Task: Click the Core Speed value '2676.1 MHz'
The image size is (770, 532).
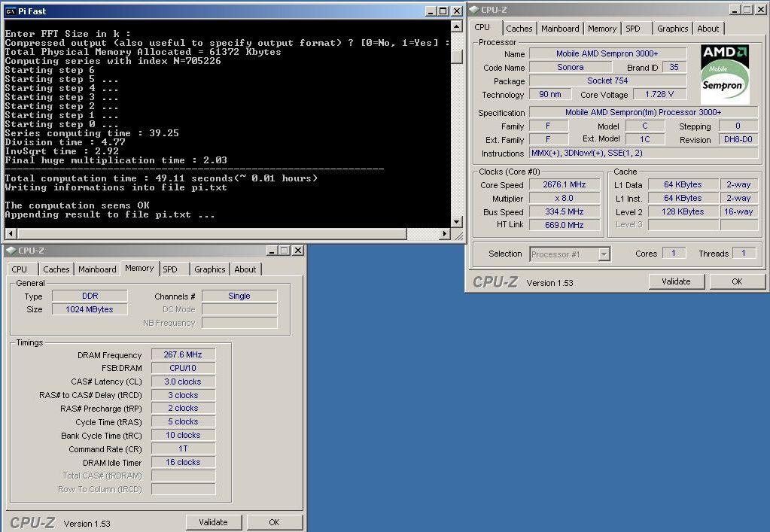Action: (565, 184)
